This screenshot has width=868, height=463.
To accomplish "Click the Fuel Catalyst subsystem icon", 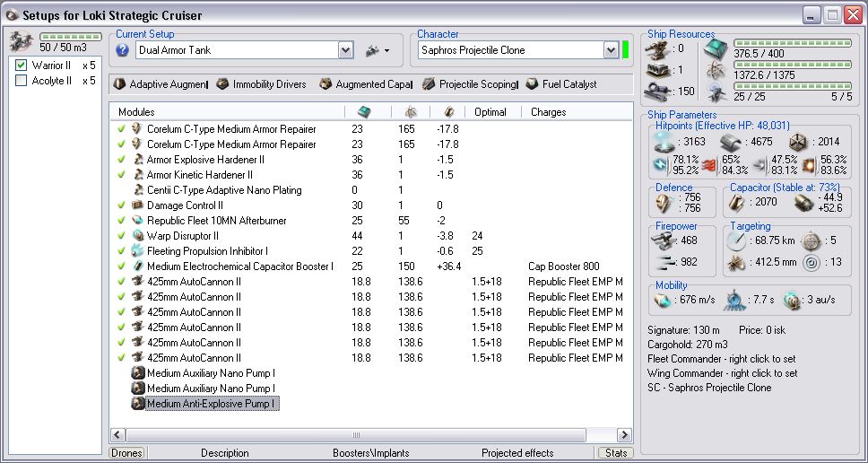I will click(532, 83).
